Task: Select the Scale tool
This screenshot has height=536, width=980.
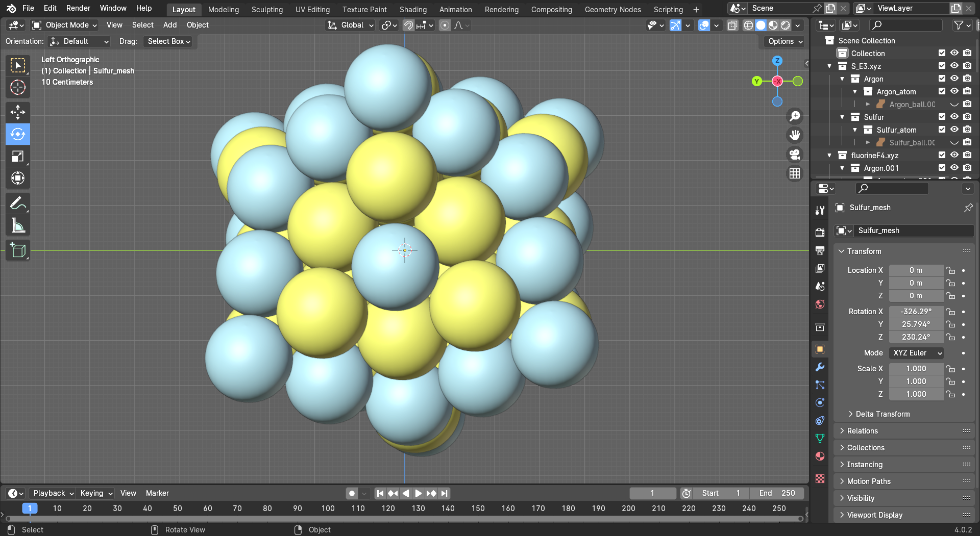Action: coord(18,156)
